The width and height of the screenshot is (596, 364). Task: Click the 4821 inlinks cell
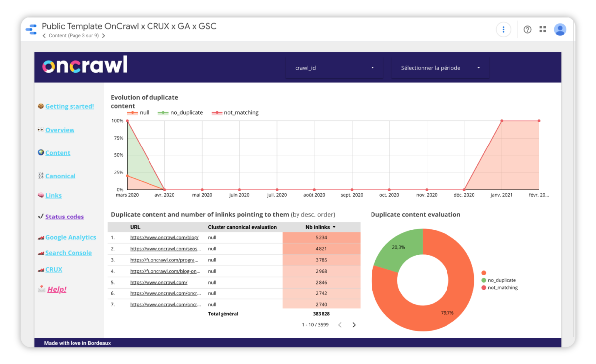pyautogui.click(x=321, y=249)
